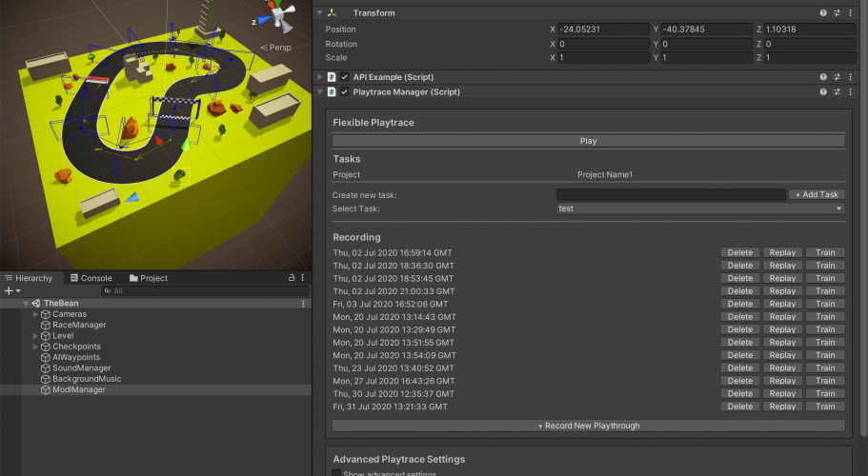Open Hierarchy panel options menu
Screen dimensions: 868x476
point(303,278)
